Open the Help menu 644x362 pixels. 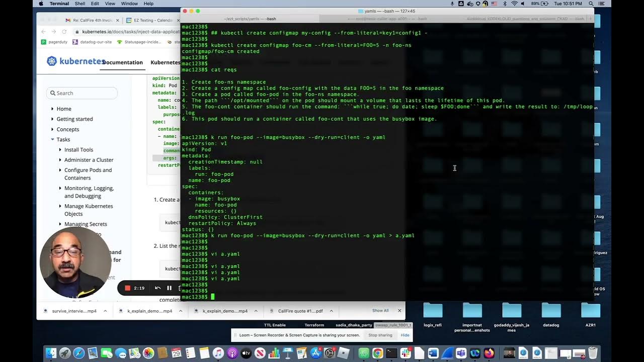click(x=148, y=4)
